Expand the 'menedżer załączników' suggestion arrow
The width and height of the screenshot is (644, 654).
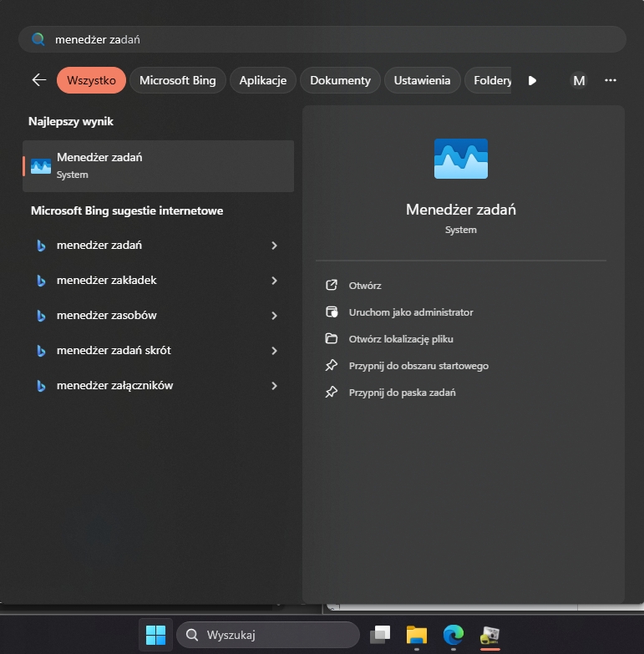tap(274, 386)
